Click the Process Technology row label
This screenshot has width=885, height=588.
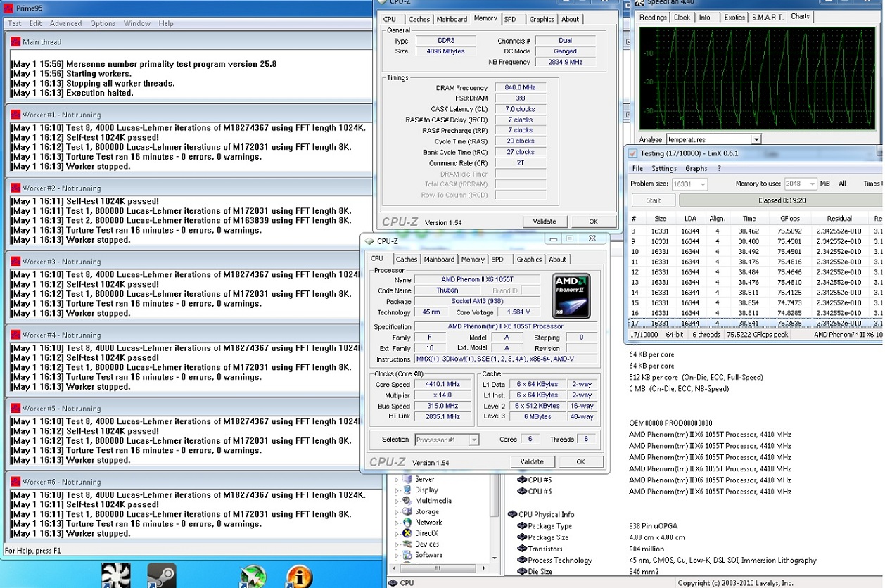(x=560, y=561)
